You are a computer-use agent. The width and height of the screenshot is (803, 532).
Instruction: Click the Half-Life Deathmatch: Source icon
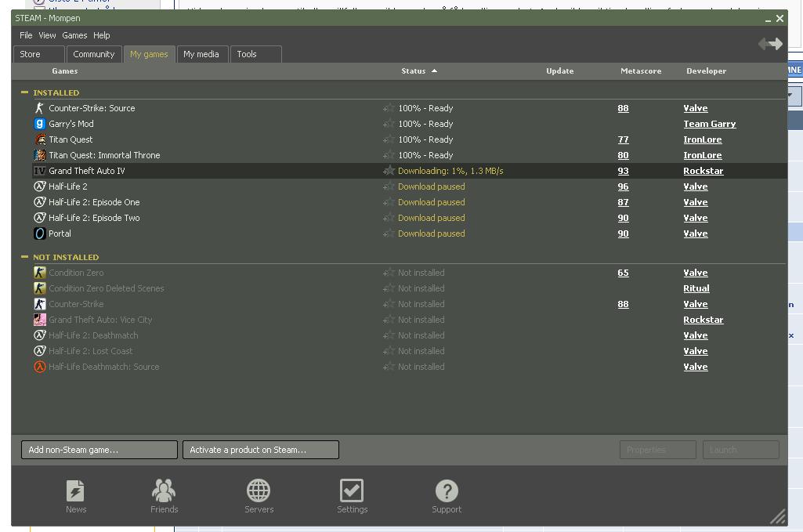tap(39, 367)
